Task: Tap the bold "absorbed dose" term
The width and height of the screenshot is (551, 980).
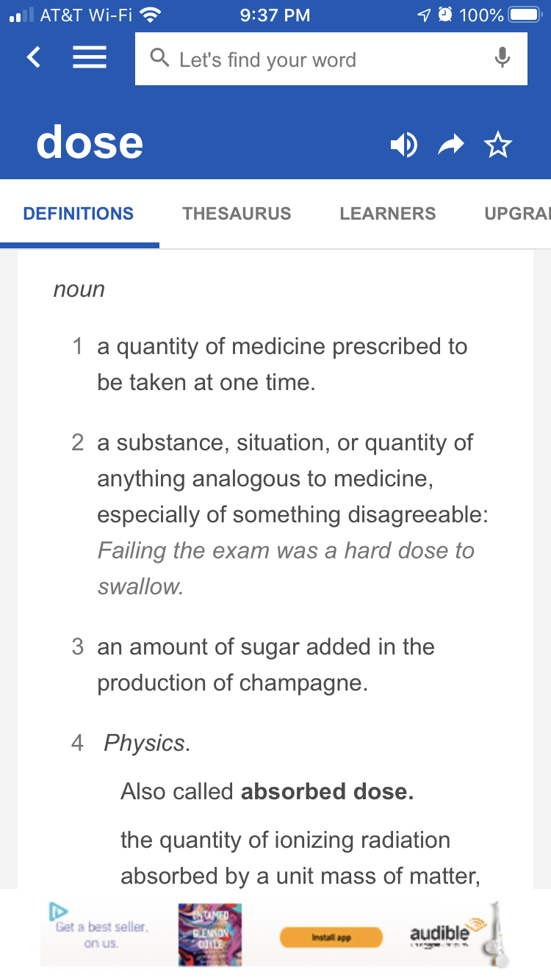Action: (327, 791)
